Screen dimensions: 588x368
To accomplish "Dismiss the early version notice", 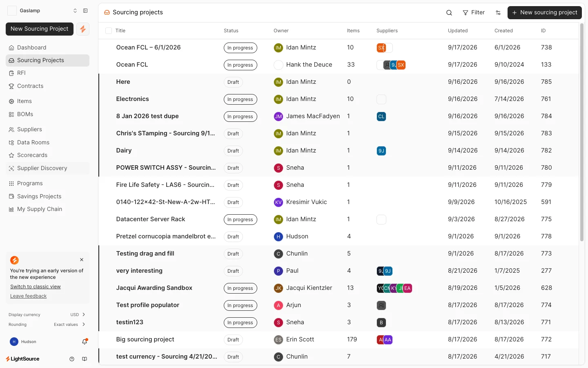I will click(x=82, y=260).
